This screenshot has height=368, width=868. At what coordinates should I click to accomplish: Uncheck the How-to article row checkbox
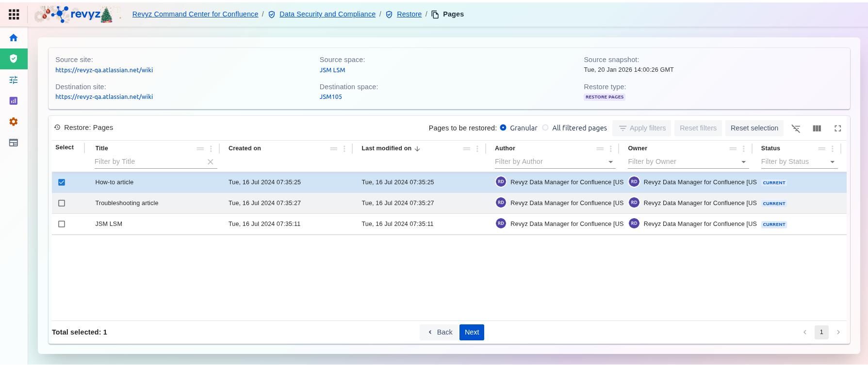tap(62, 182)
